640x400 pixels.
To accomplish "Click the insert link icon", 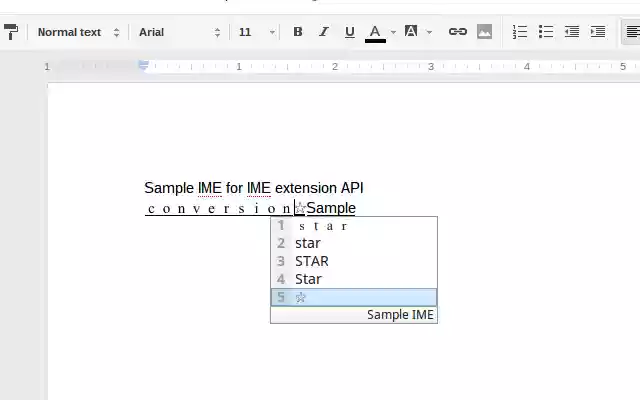I will pyautogui.click(x=458, y=32).
